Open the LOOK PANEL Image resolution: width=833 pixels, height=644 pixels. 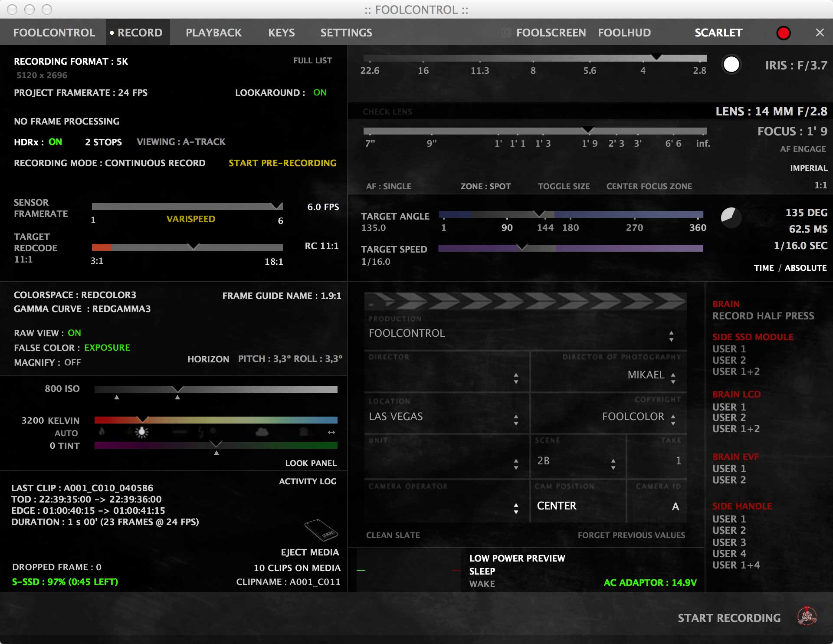coord(311,463)
